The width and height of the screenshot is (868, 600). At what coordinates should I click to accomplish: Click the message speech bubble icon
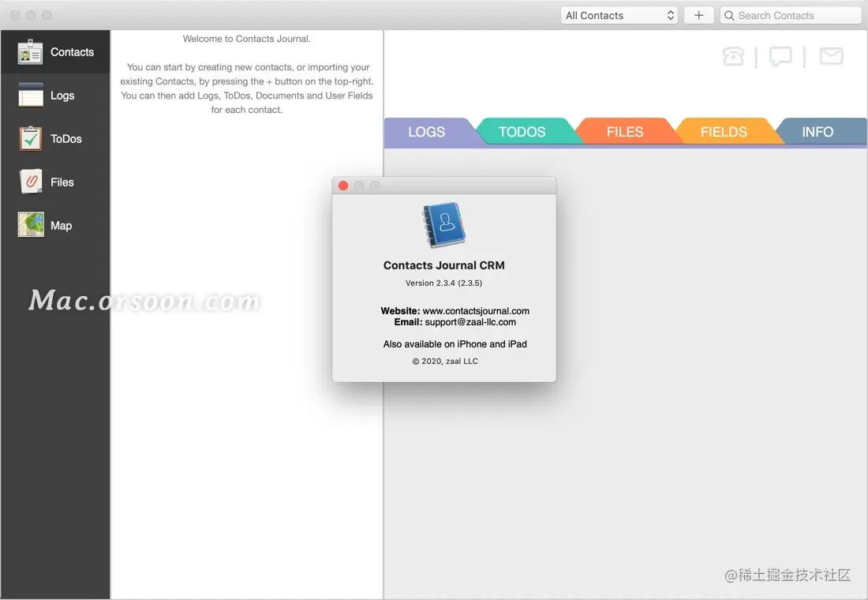click(x=780, y=56)
